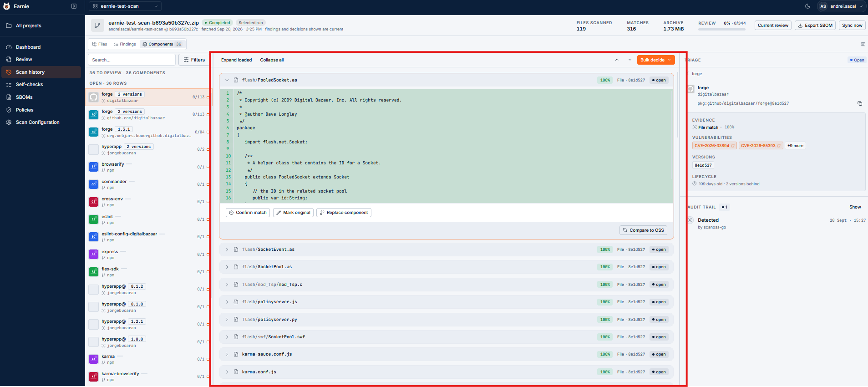
Task: Open Self-checks in sidebar
Action: click(x=29, y=85)
